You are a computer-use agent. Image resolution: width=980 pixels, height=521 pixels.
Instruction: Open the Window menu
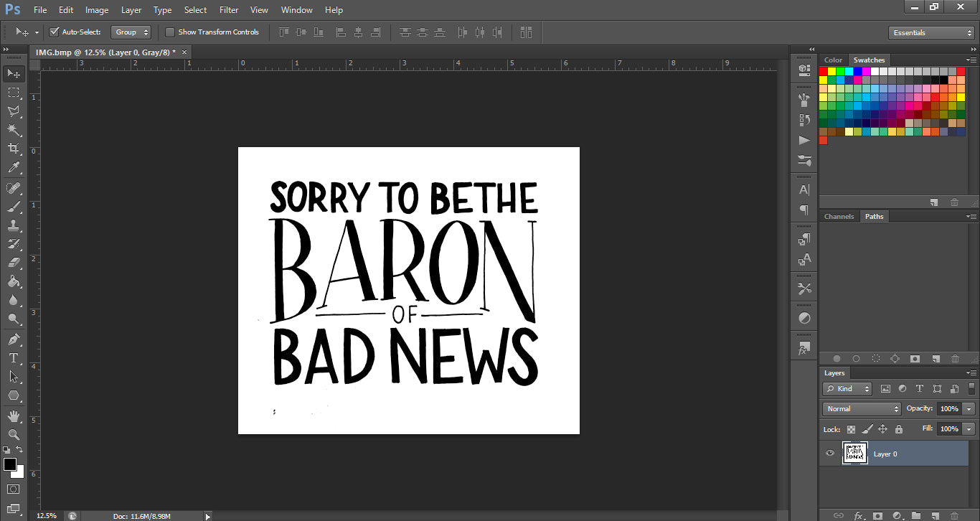[x=296, y=10]
